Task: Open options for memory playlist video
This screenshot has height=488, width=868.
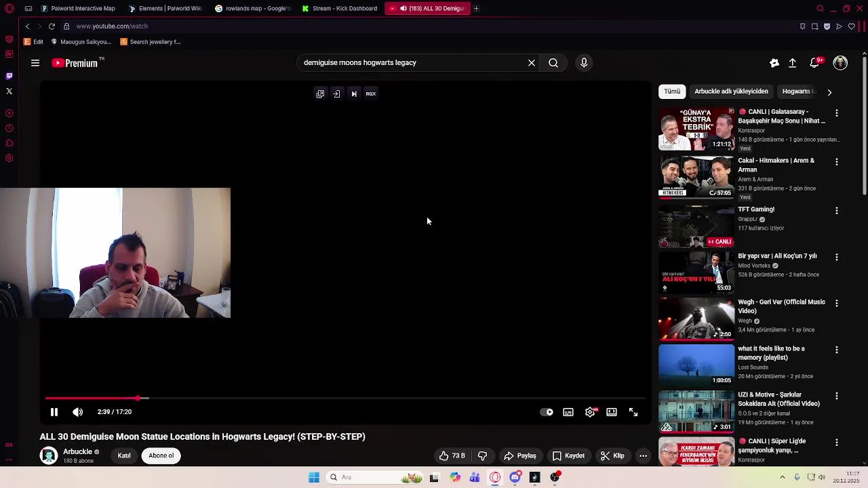Action: click(836, 350)
